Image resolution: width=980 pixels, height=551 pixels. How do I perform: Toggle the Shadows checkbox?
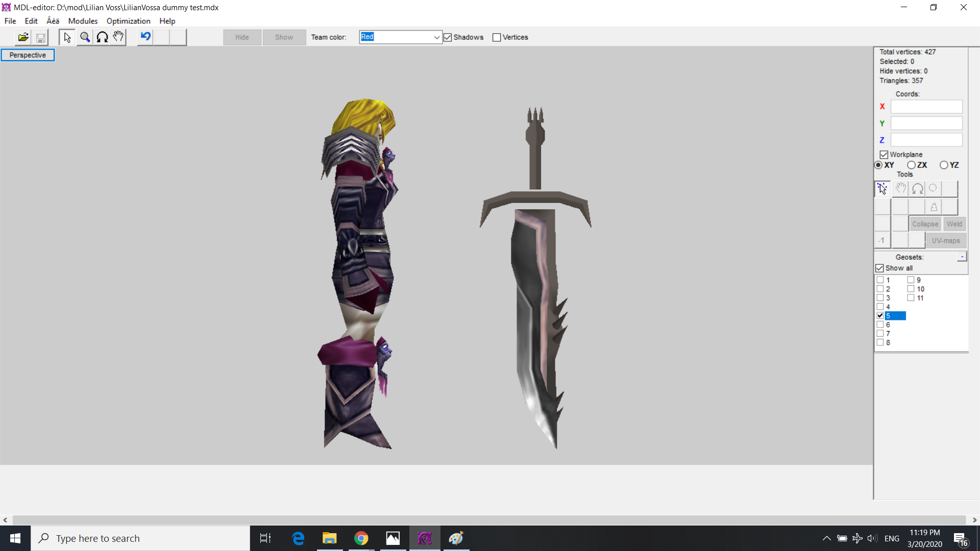(448, 37)
